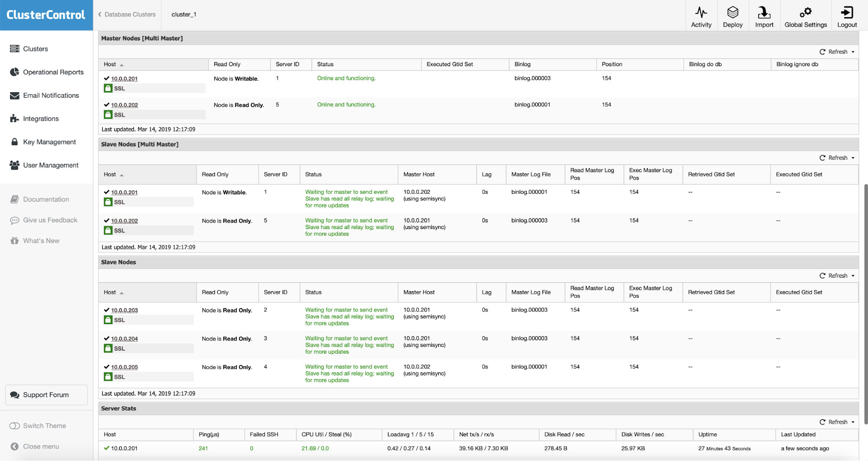
Task: Open Server Stats Refresh dropdown caret
Action: coord(853,422)
